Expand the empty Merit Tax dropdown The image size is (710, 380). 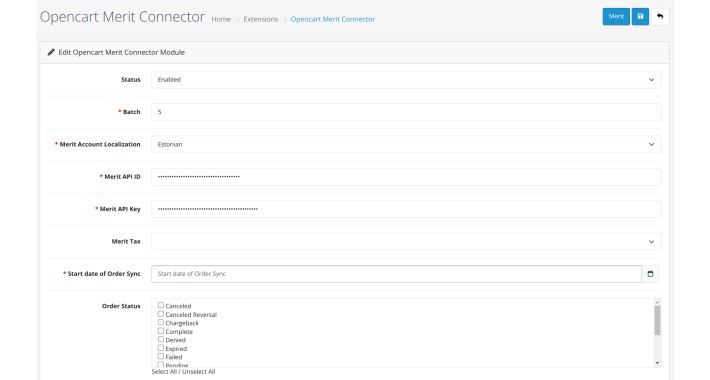406,241
